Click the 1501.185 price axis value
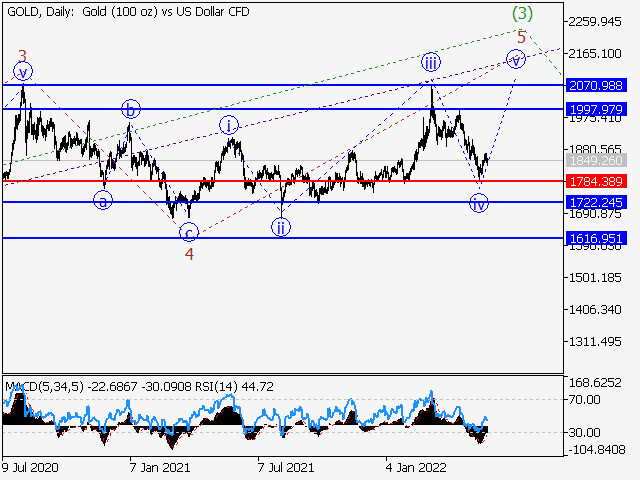The width and height of the screenshot is (640, 480). tap(595, 278)
